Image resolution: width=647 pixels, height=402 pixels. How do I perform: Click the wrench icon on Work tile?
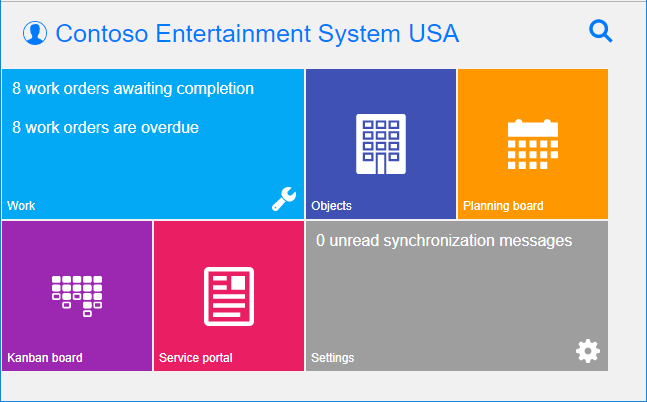284,199
